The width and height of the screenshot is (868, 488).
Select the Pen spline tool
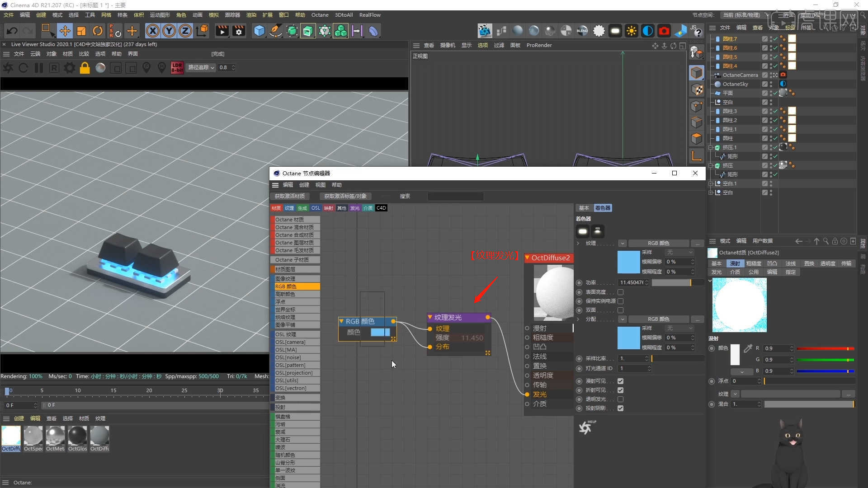point(275,31)
